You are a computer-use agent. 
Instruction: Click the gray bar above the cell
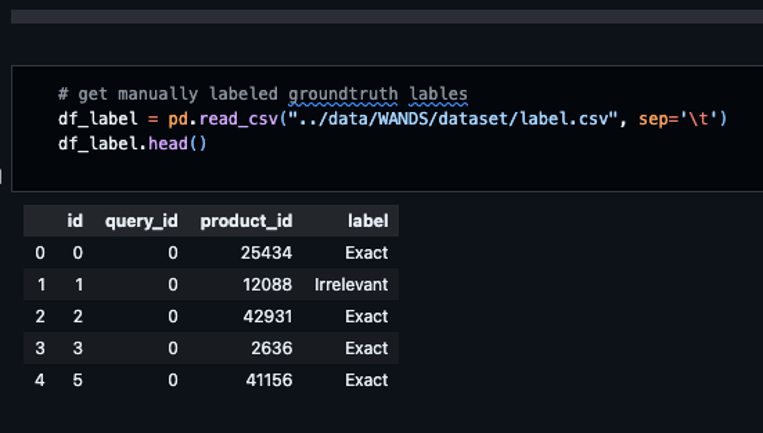pos(387,17)
